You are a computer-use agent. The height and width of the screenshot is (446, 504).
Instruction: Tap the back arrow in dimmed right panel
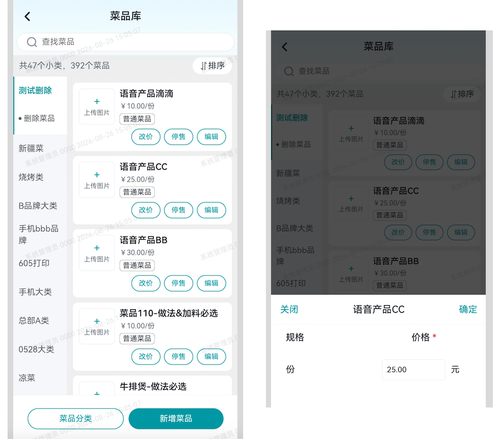coord(285,47)
